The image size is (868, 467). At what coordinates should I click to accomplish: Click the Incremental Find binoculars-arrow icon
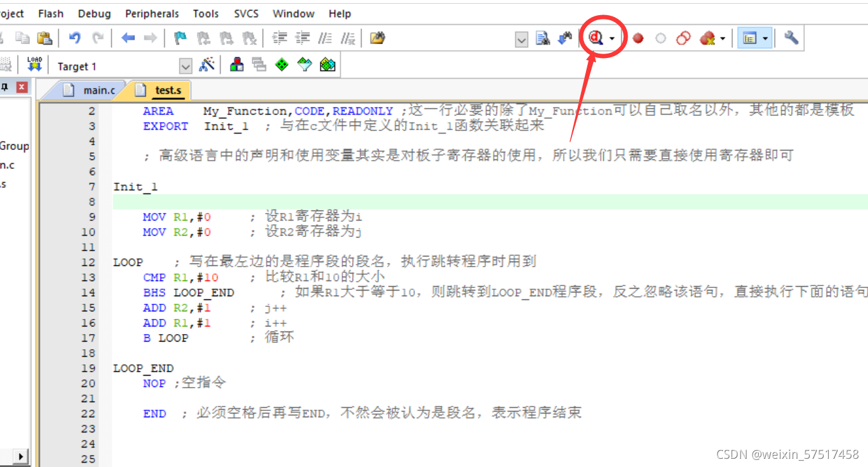[565, 38]
